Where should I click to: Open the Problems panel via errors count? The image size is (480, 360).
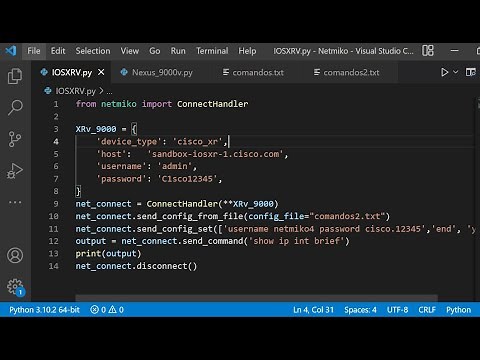(98, 310)
